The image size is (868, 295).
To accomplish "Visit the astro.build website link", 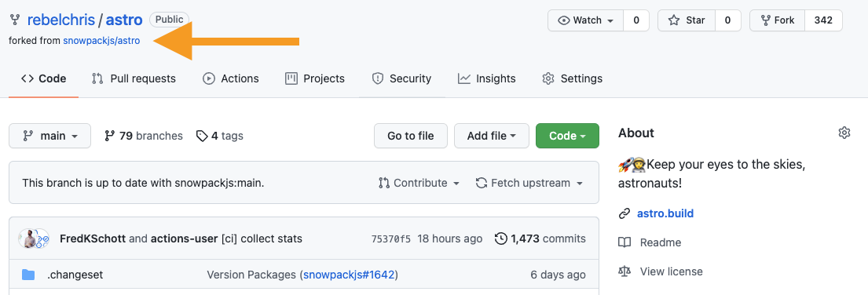I will (x=665, y=213).
